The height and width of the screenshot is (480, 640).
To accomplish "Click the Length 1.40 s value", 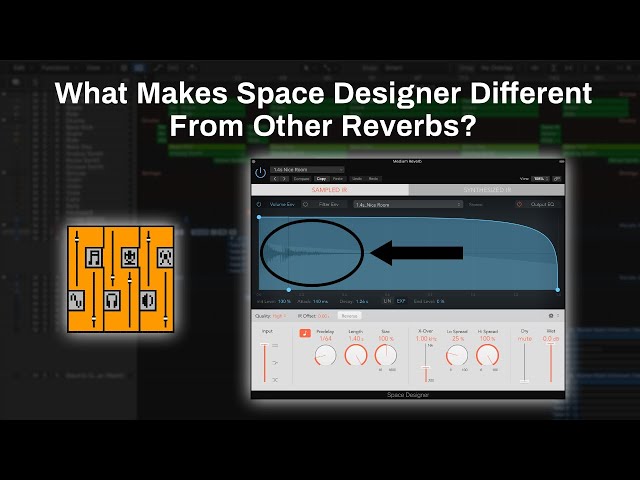I will pos(356,339).
